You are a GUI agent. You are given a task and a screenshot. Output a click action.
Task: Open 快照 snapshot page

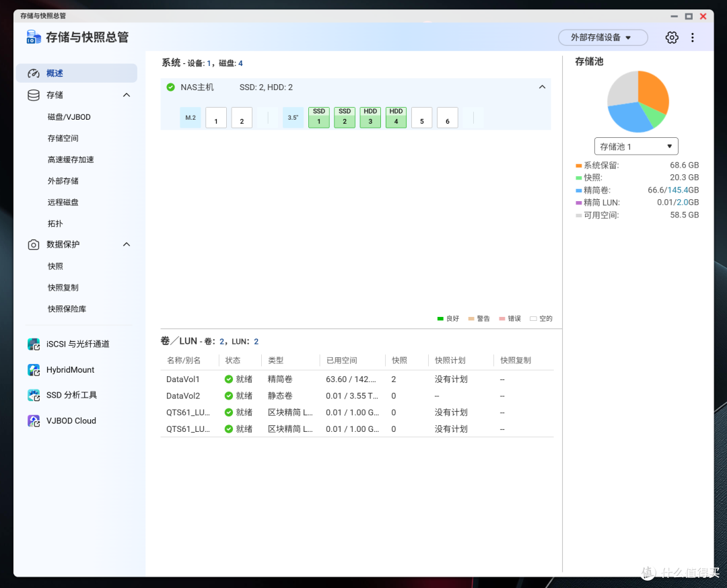[x=55, y=266]
